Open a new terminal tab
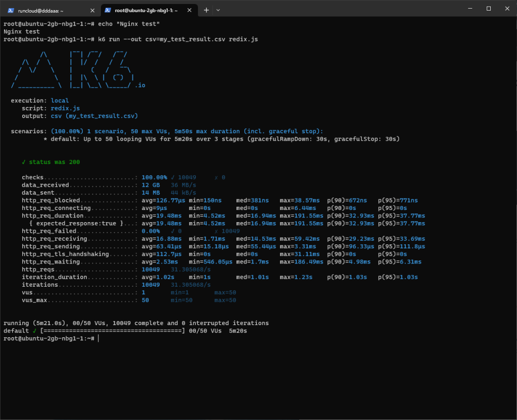 pyautogui.click(x=206, y=10)
